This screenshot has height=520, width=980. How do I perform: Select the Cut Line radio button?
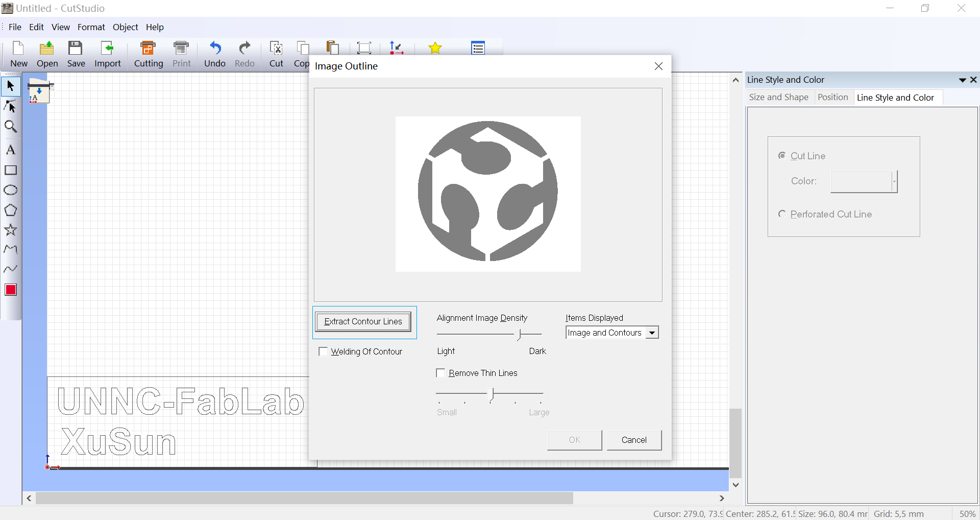pos(782,156)
